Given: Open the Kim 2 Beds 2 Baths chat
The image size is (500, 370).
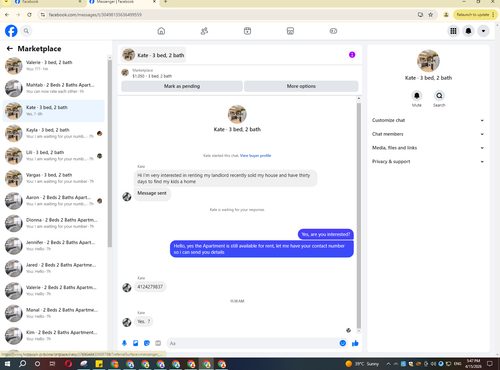Looking at the screenshot, I should [x=54, y=336].
